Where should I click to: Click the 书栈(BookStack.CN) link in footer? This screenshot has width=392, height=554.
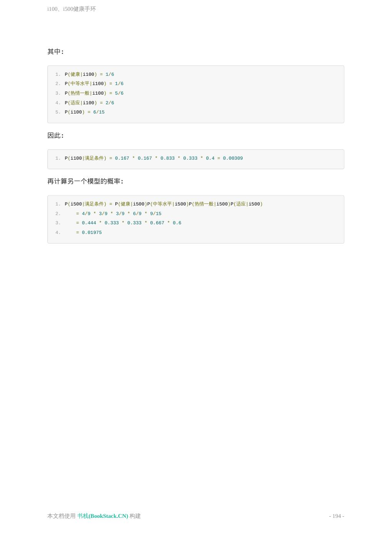pos(102,516)
